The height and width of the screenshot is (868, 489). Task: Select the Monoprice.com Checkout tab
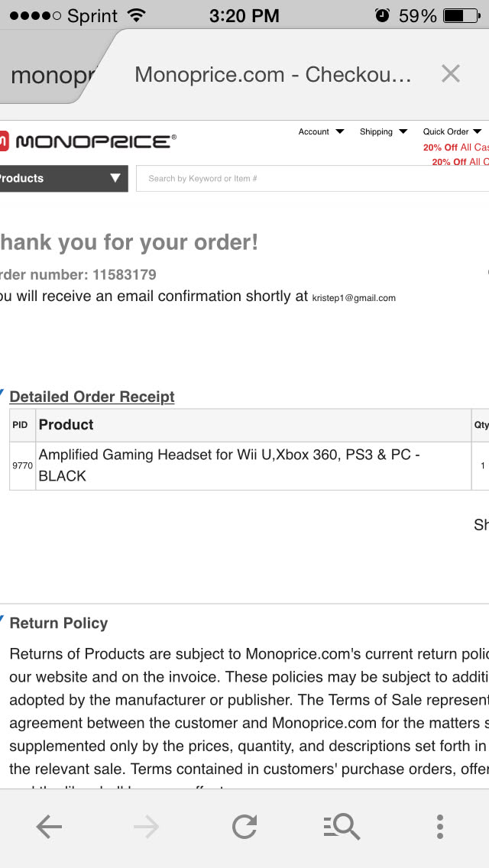tap(273, 74)
